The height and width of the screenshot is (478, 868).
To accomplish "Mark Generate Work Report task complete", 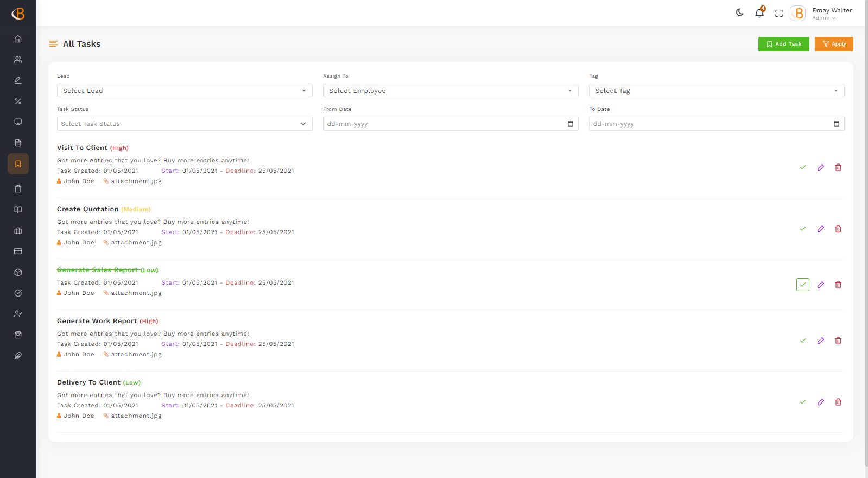I will tap(803, 341).
